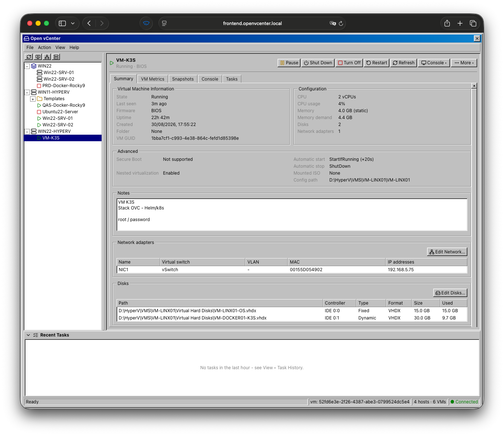The image size is (504, 436).
Task: Click the '4 hosts · 6 VMs' status entry
Action: tap(430, 402)
